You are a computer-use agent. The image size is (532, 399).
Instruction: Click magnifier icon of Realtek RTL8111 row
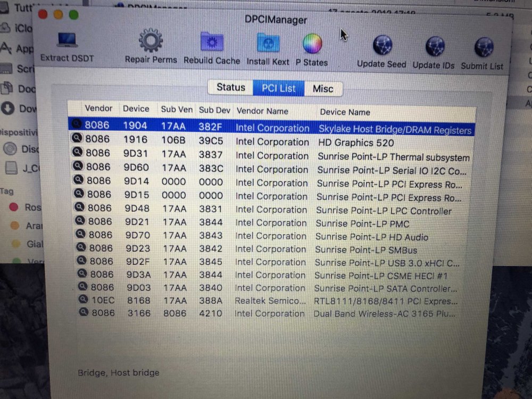[83, 299]
